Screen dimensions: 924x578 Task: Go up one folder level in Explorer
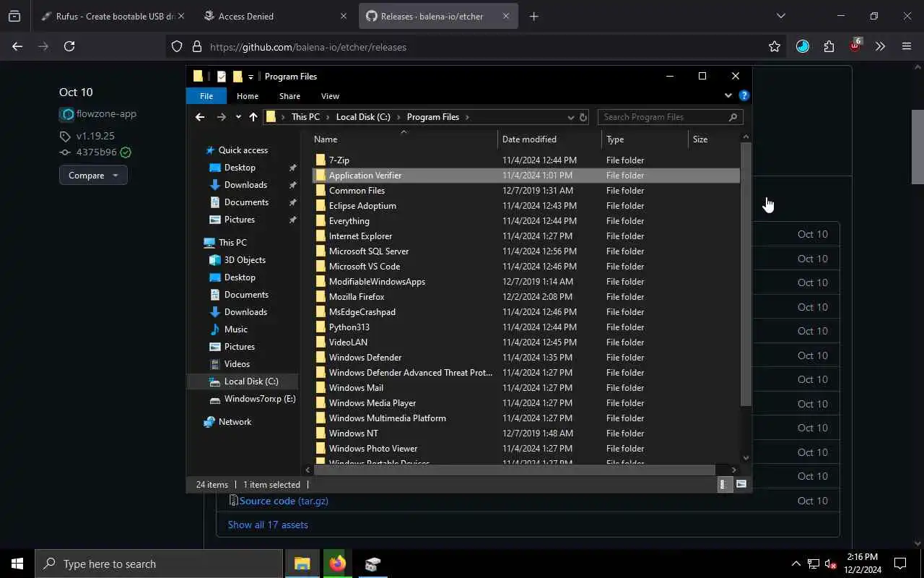click(x=253, y=117)
